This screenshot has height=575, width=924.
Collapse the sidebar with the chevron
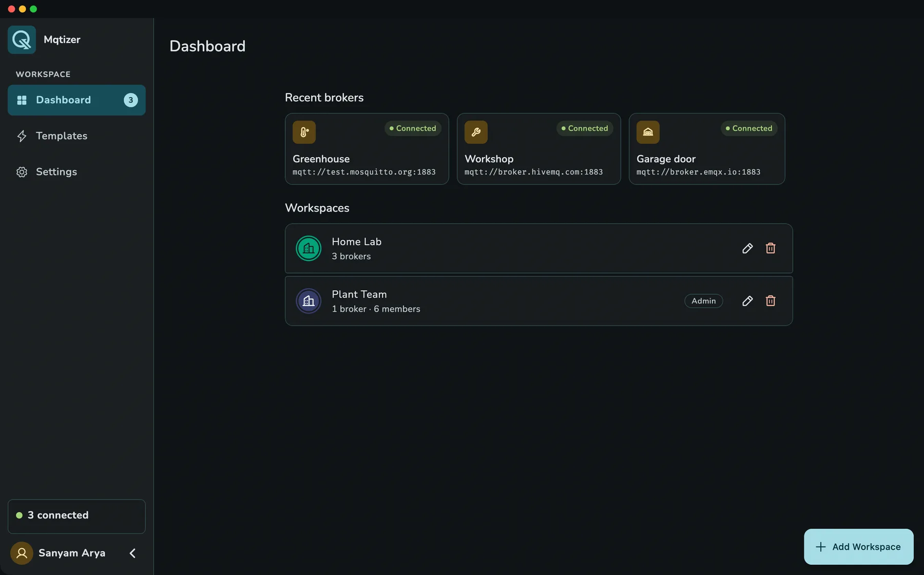[132, 553]
